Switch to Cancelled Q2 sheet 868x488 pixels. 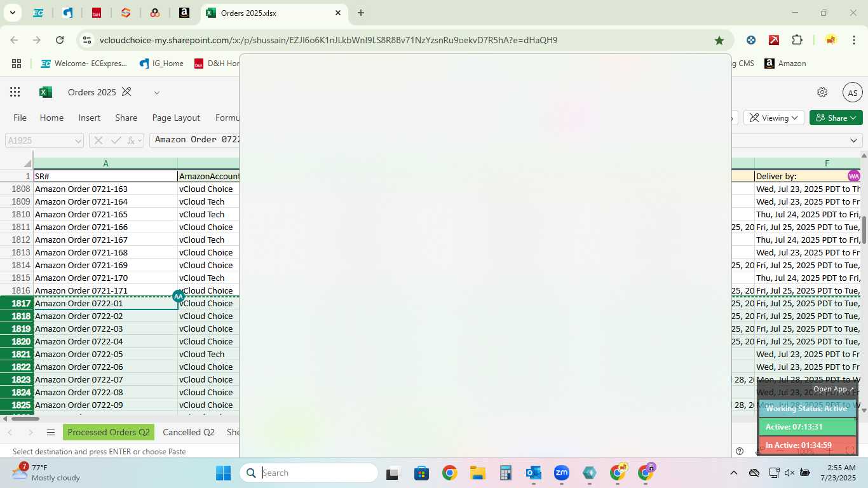(189, 432)
